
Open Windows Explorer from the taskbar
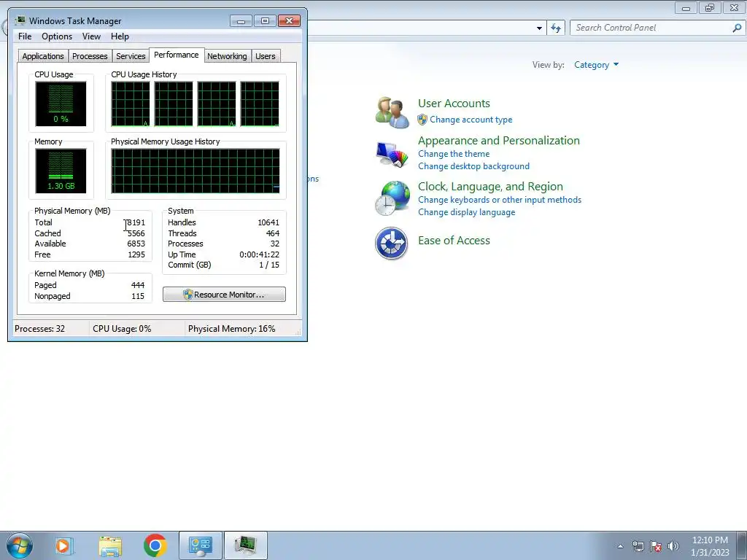click(x=110, y=545)
